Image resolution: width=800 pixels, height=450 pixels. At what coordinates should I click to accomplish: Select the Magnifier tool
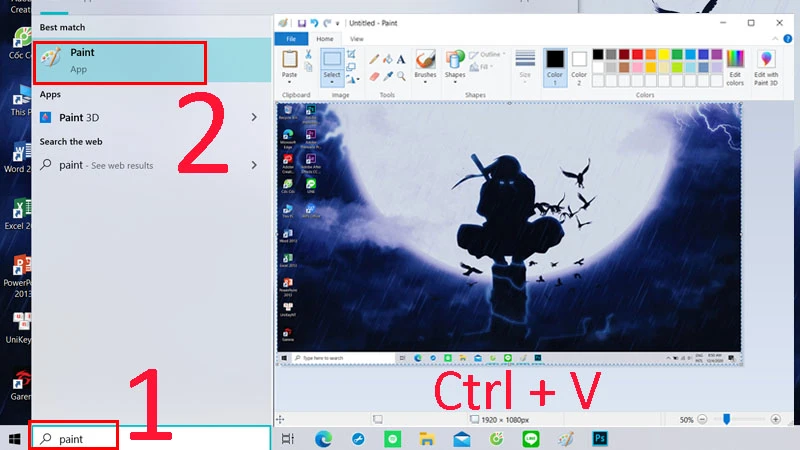click(x=402, y=75)
